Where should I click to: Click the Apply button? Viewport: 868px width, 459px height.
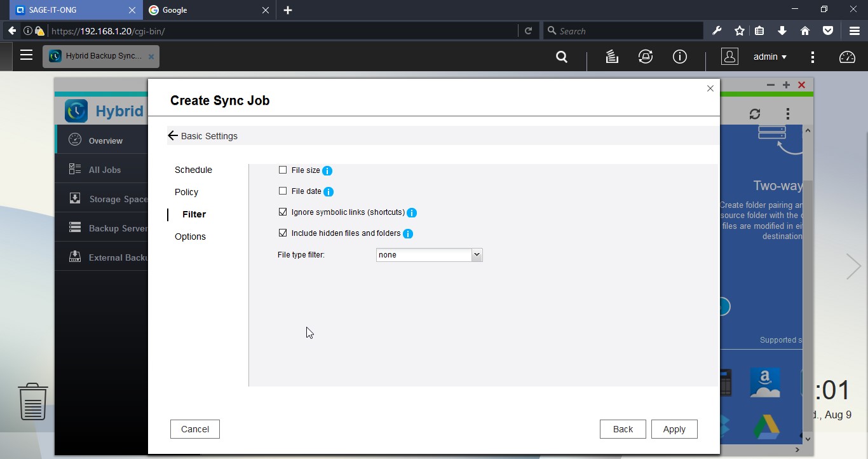coord(674,429)
